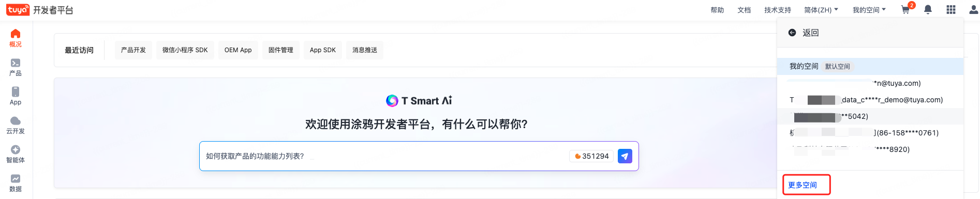Open the apps grid icon
The image size is (980, 199).
pyautogui.click(x=951, y=10)
